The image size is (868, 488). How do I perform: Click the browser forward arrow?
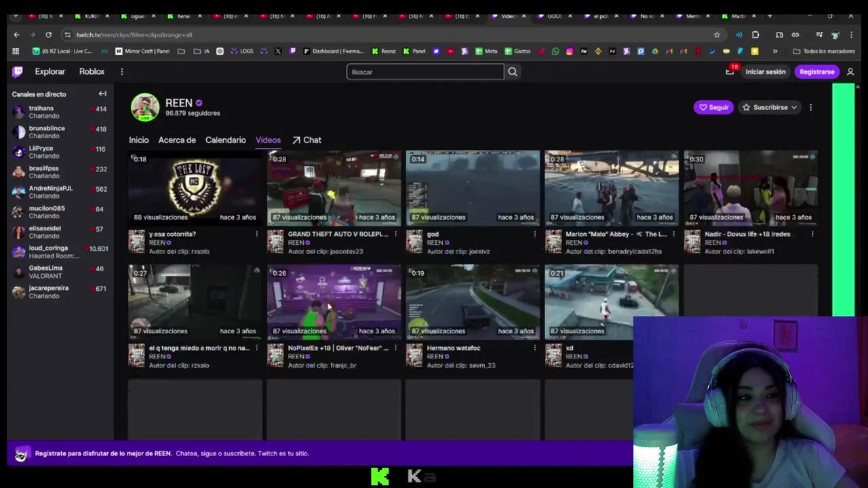[x=33, y=35]
